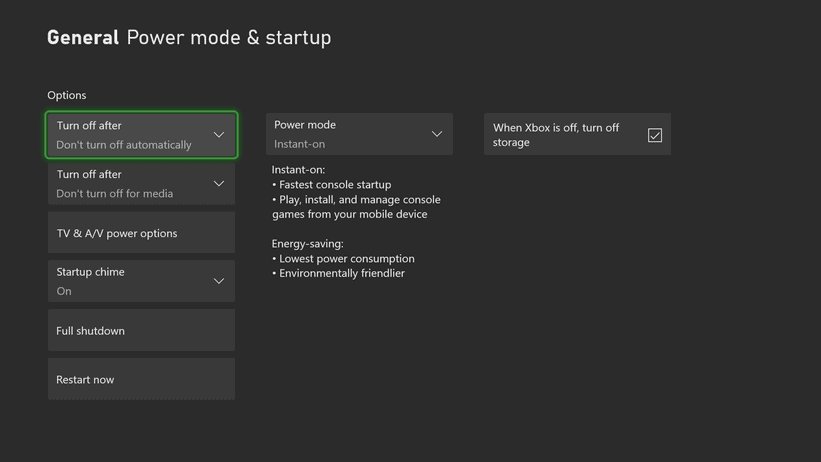Viewport: 821px width, 462px height.
Task: Click the "Fastest console startup" description line
Action: [335, 185]
